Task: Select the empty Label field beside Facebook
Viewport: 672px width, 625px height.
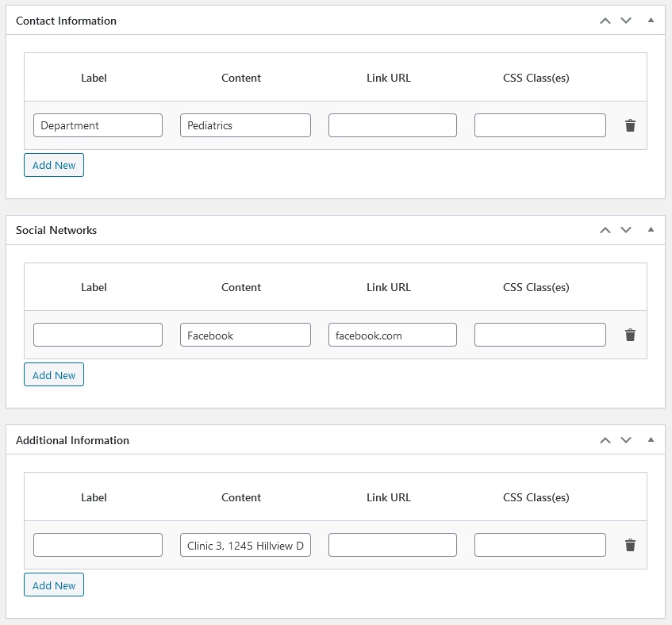Action: click(x=98, y=335)
